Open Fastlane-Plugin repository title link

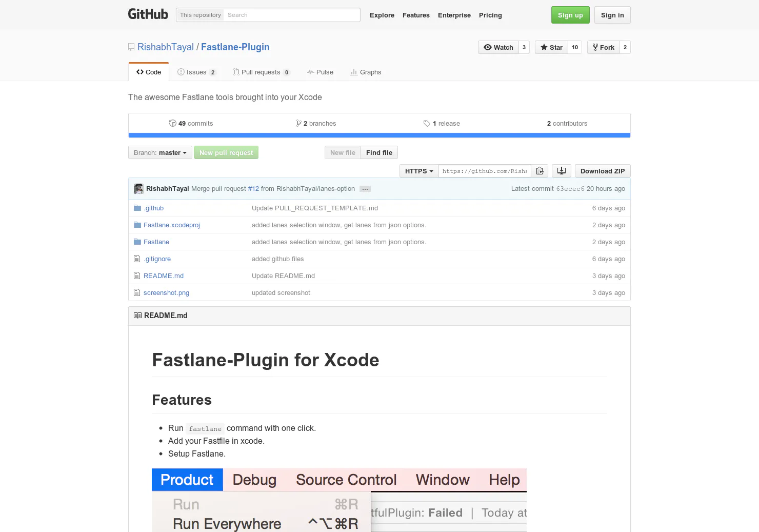[235, 47]
